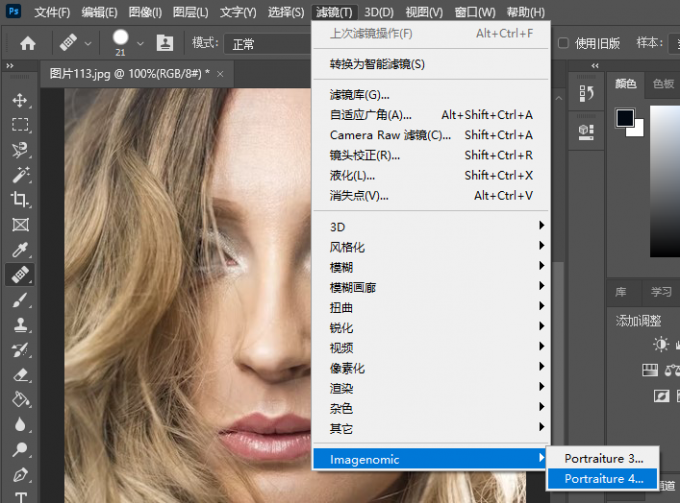Add a Brightness/Contrast adjustment

click(x=661, y=344)
